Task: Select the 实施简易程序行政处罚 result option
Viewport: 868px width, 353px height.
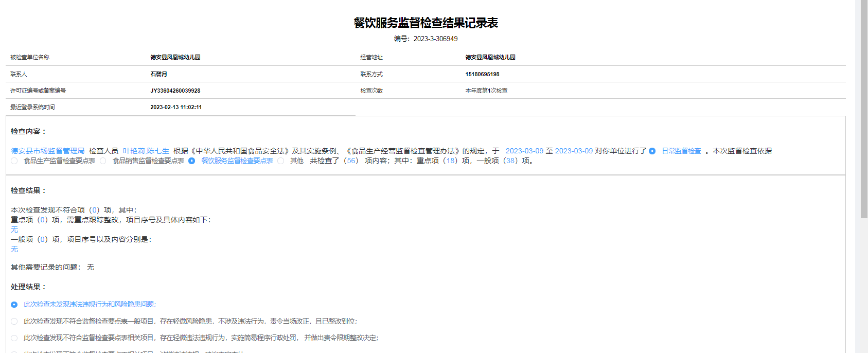Action: point(14,338)
